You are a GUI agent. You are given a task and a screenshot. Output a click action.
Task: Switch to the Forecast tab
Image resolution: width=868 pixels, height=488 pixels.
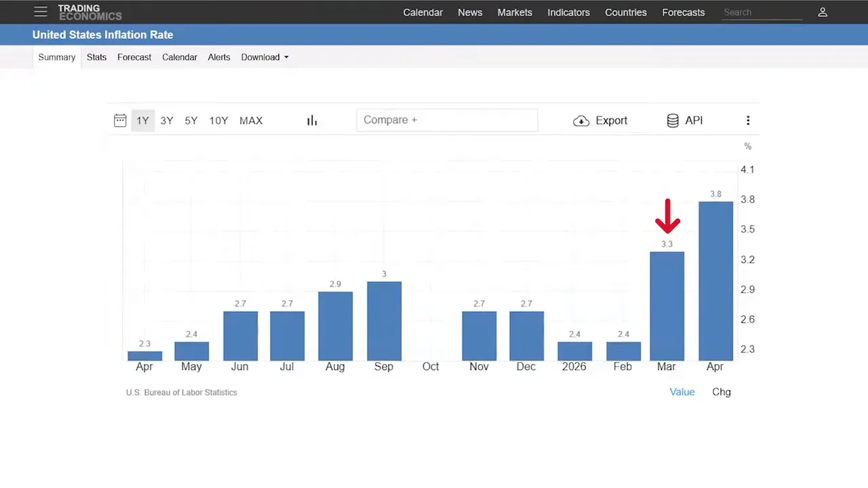134,57
